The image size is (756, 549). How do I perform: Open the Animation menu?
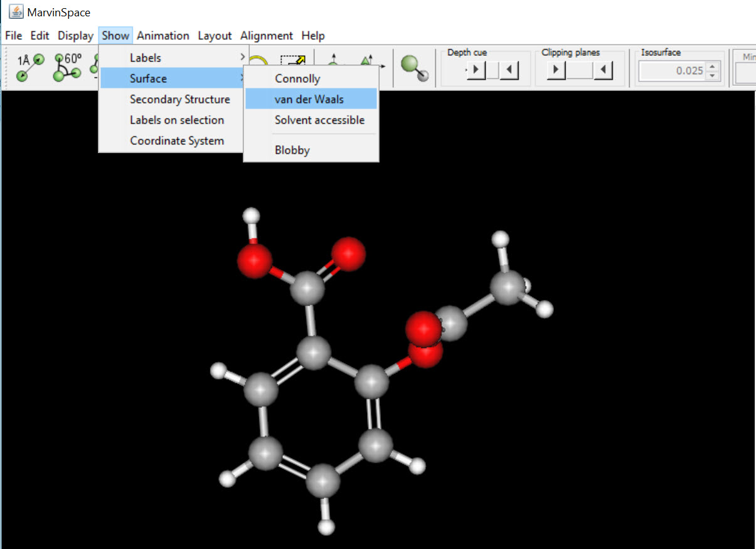point(163,36)
